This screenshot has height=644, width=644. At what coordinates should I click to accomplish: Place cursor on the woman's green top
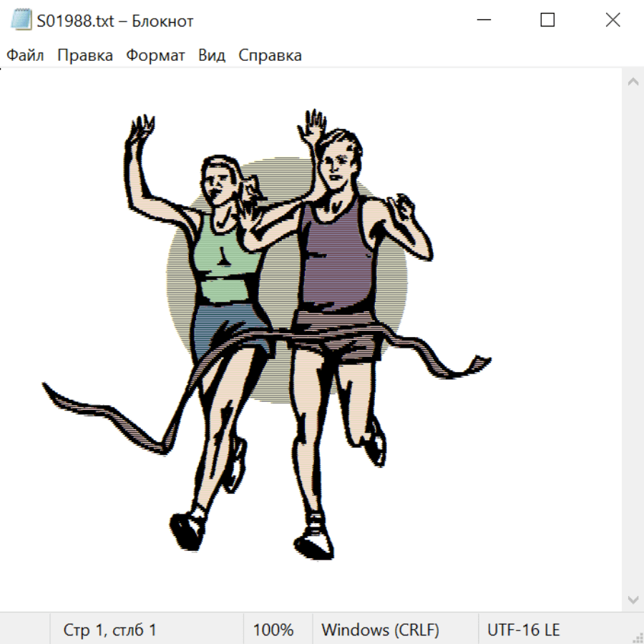click(225, 250)
